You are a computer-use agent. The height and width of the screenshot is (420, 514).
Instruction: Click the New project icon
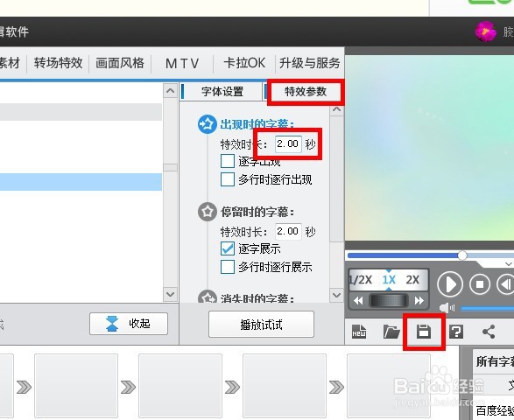click(359, 332)
